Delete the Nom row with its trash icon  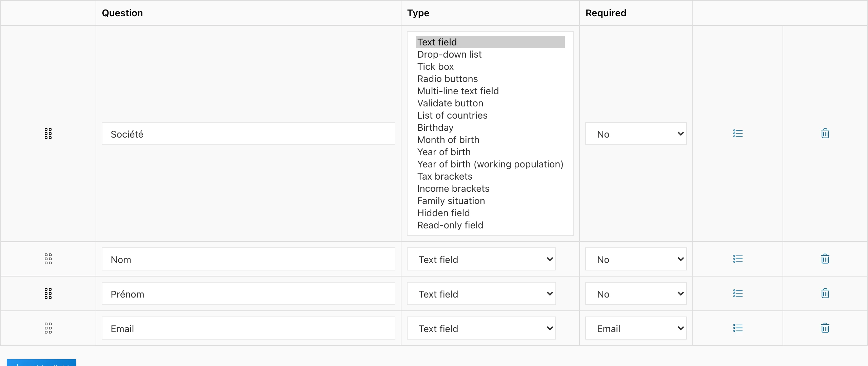tap(825, 259)
